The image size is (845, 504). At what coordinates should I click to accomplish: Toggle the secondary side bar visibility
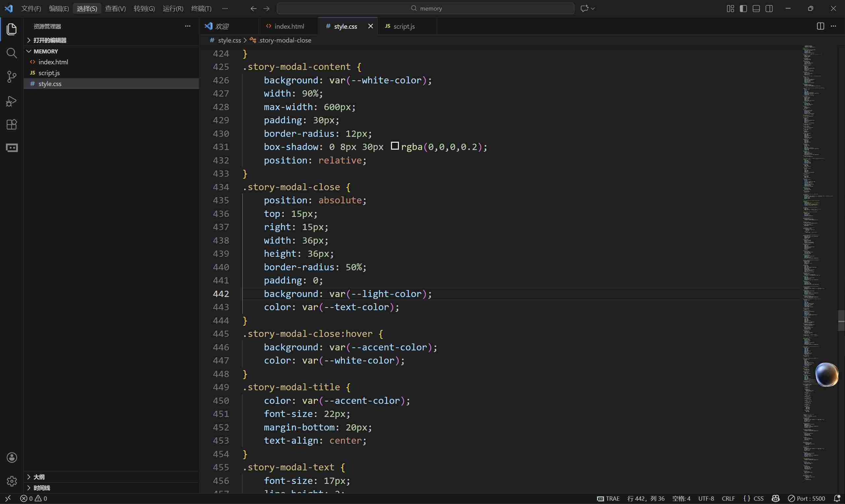[x=769, y=9]
